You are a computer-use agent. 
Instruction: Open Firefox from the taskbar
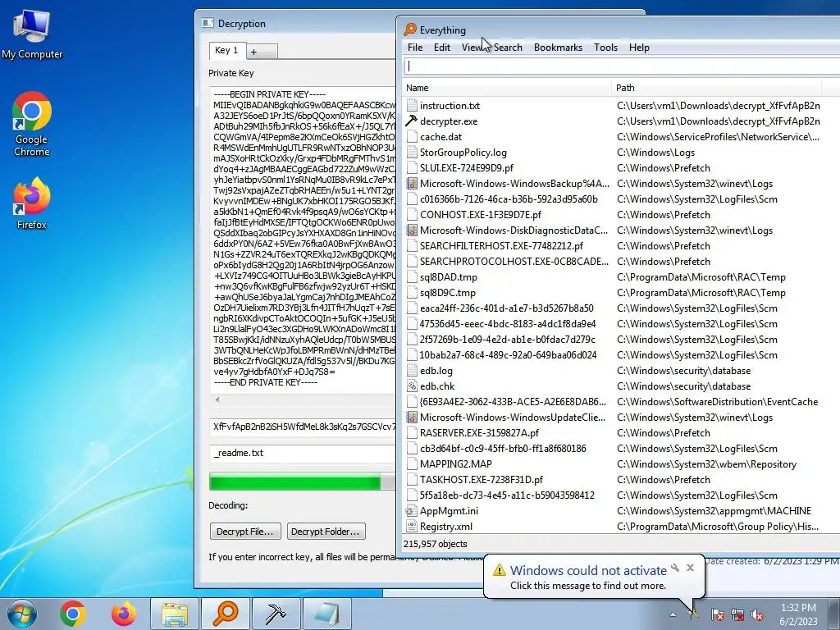pos(123,614)
